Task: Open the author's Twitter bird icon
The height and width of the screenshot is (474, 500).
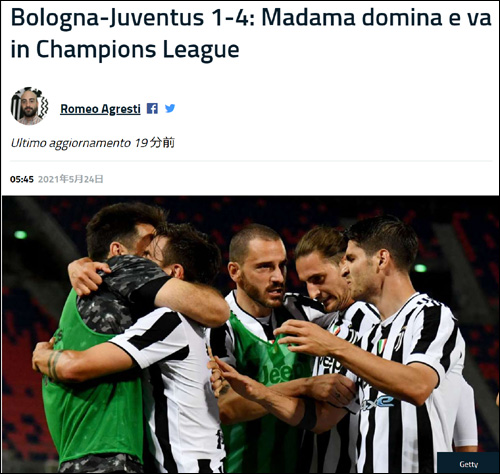Action: click(170, 108)
